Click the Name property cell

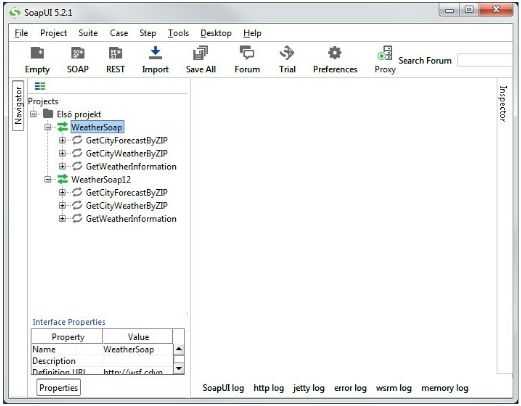click(x=67, y=349)
